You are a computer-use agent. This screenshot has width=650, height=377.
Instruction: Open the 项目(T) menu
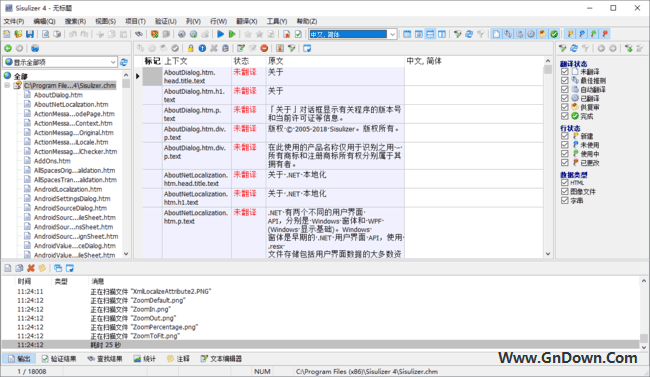(136, 21)
